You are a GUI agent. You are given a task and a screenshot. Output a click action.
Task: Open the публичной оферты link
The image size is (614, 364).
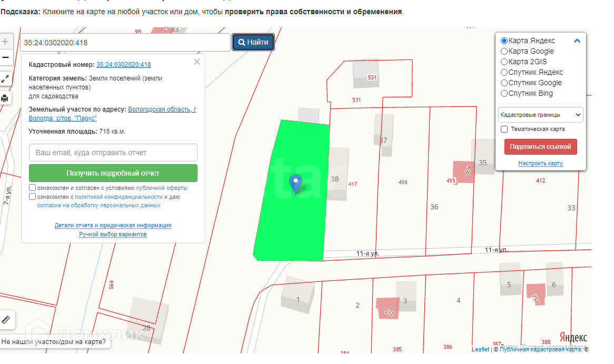[162, 188]
